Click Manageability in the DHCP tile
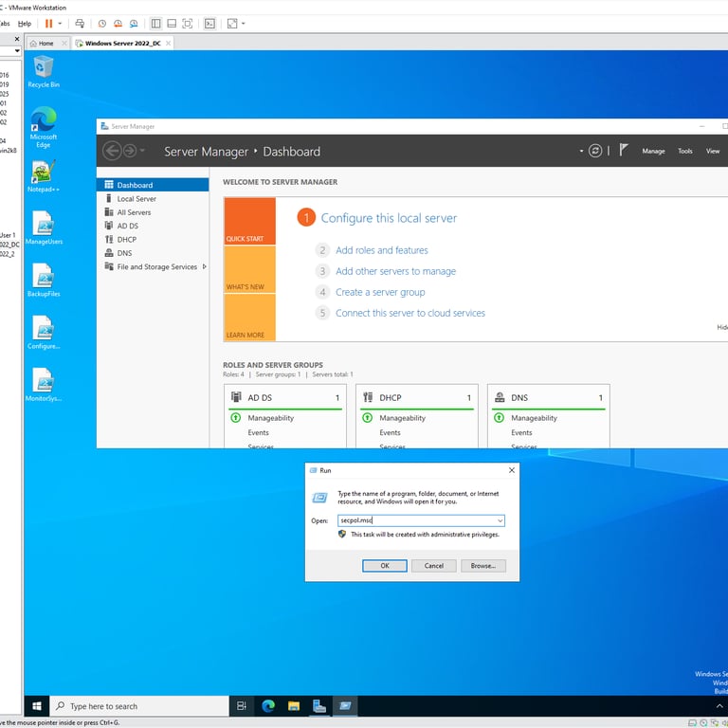This screenshot has height=728, width=728. tap(402, 418)
